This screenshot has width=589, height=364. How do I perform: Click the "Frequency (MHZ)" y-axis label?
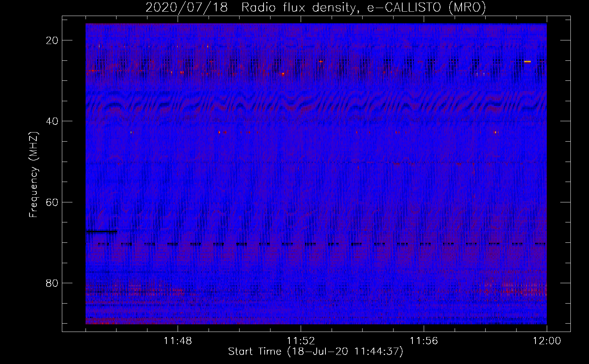[x=33, y=175]
